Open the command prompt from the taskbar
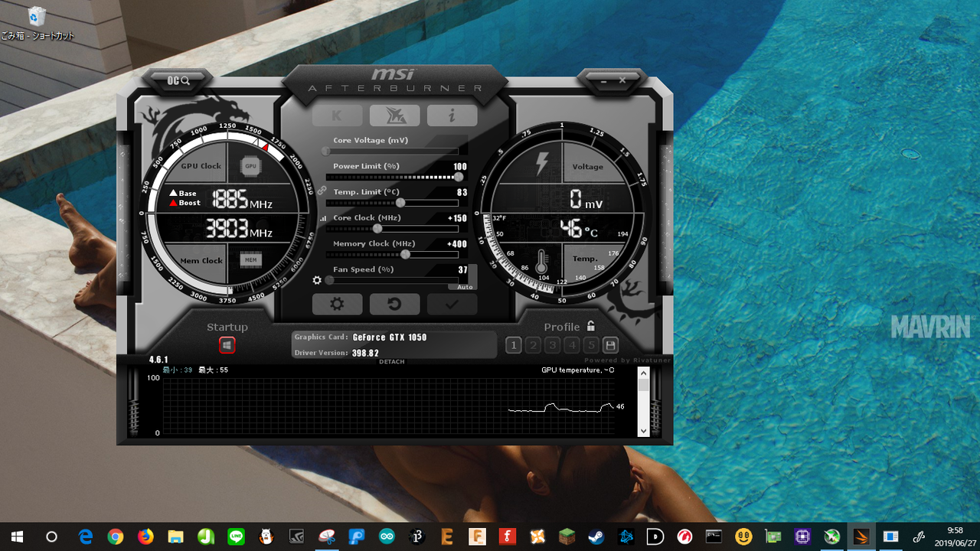Viewport: 980px width, 551px height. pos(714,536)
